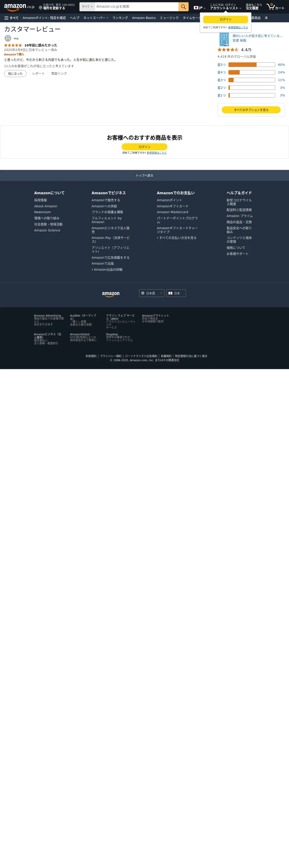Open お客様サポート footer link

pyautogui.click(x=237, y=254)
